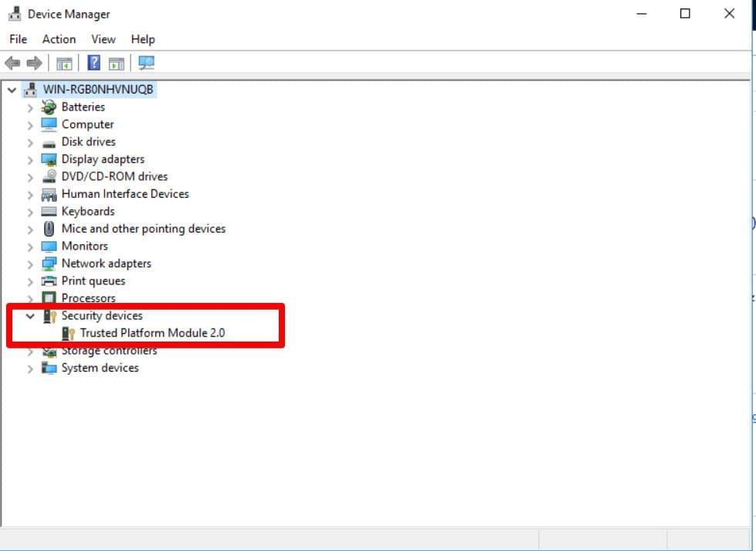The width and height of the screenshot is (756, 551).
Task: Select the Trusted Platform Module 2.0 device
Action: pos(152,333)
